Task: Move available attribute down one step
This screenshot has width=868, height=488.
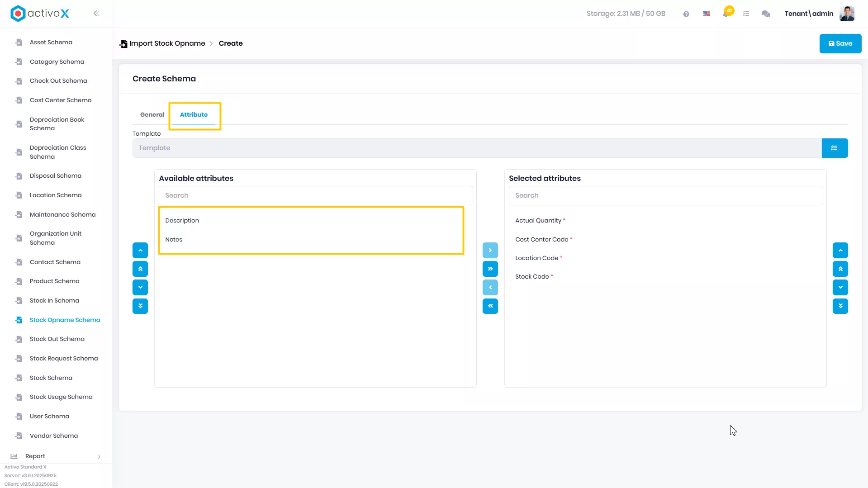Action: tap(140, 287)
